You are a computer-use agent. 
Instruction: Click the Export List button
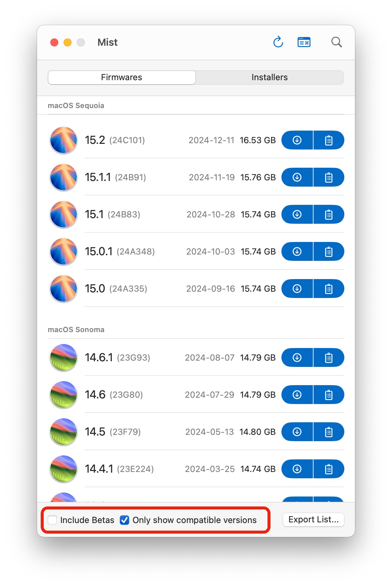pos(313,519)
